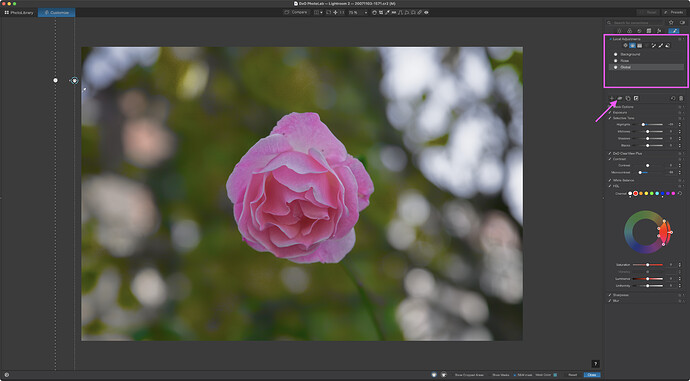Toggle the Show Cropped Areas option

pyautogui.click(x=469, y=375)
